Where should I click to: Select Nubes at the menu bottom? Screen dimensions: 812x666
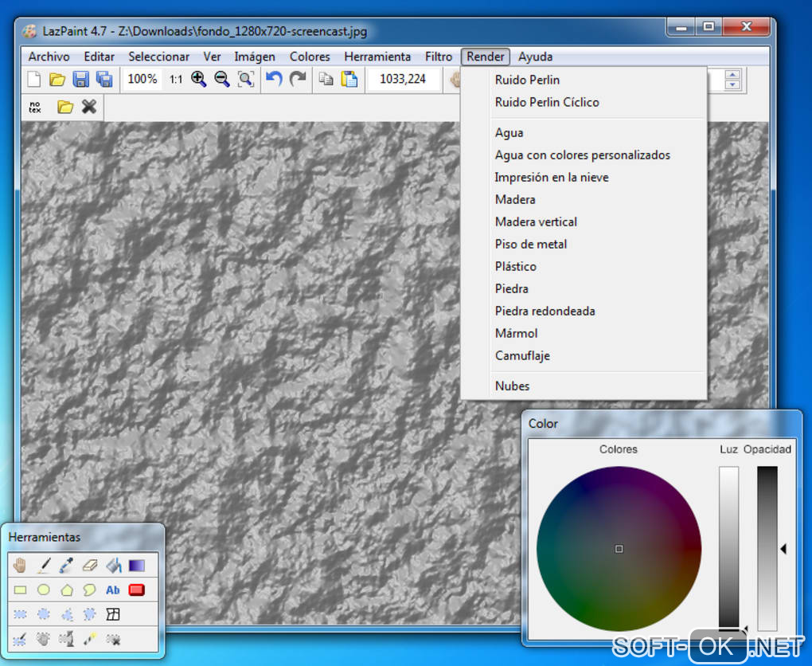coord(512,386)
